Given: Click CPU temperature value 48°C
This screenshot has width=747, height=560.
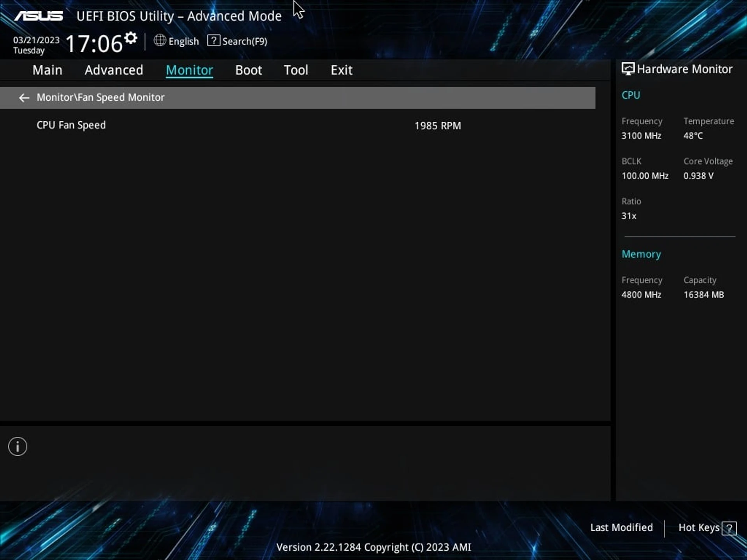Looking at the screenshot, I should [x=693, y=136].
